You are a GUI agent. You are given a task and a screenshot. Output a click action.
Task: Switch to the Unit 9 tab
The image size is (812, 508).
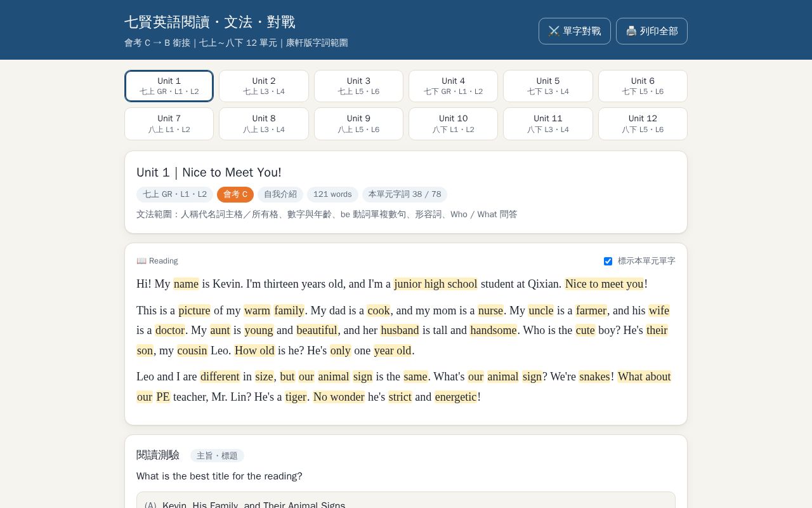[x=358, y=124]
